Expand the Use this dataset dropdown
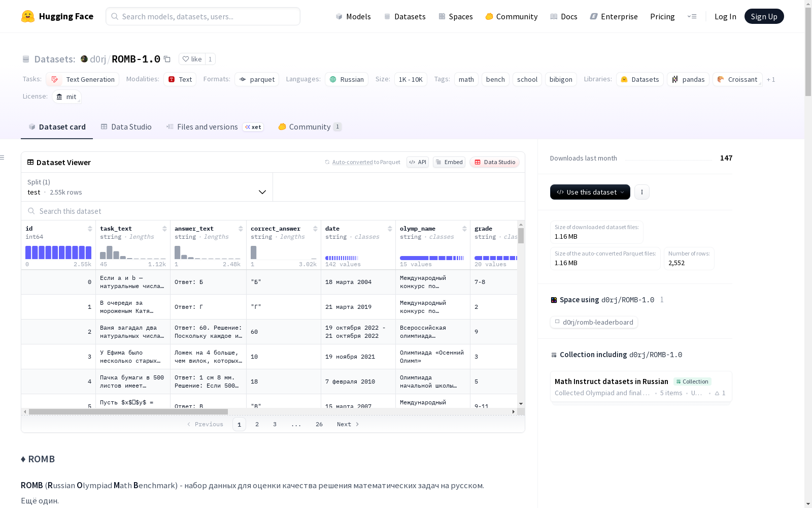Image resolution: width=812 pixels, height=508 pixels. click(590, 192)
